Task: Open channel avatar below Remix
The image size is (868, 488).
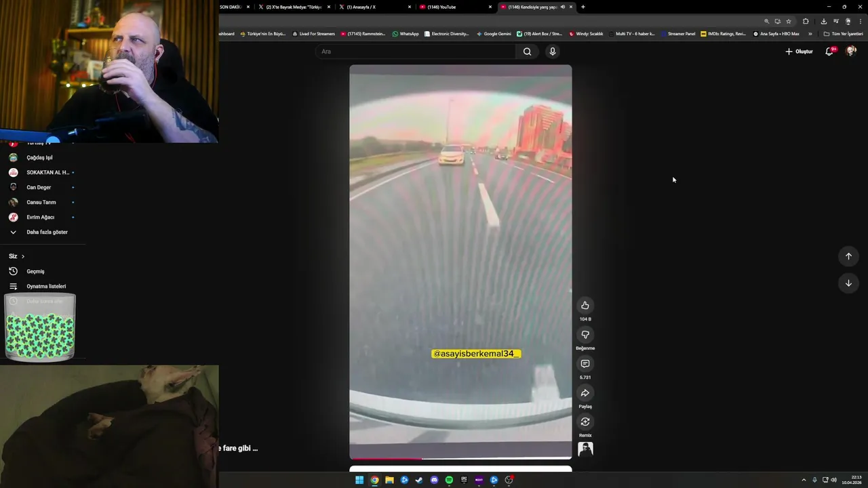Action: point(585,449)
